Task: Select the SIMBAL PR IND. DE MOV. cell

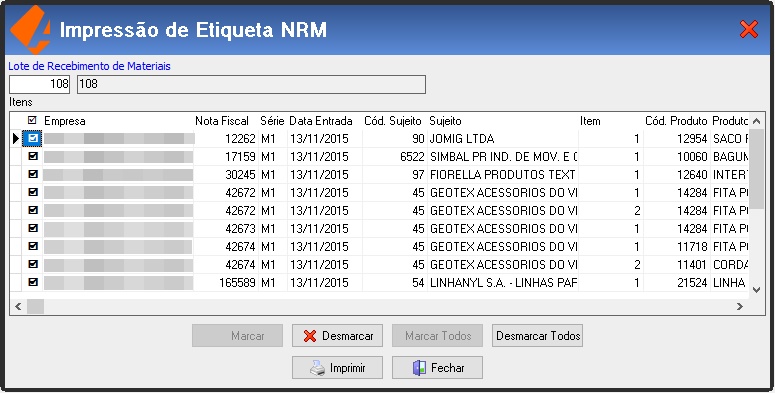Action: (x=502, y=157)
